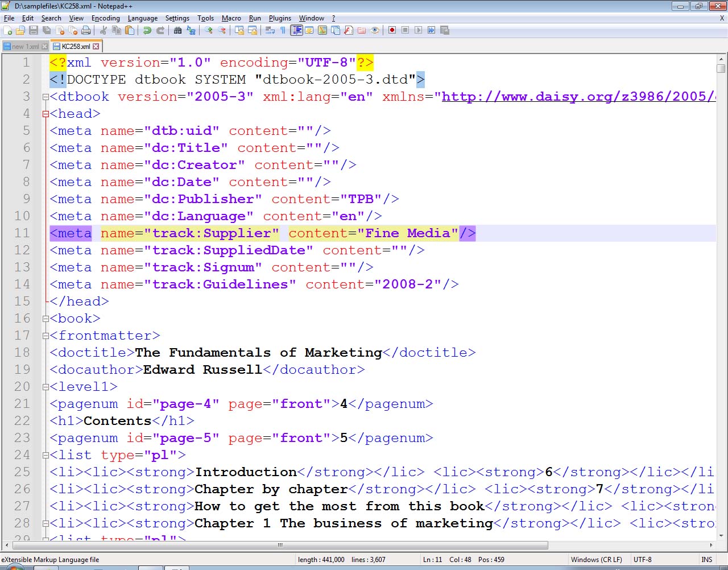The height and width of the screenshot is (570, 728).
Task: Collapse the head element fold marker
Action: (x=45, y=114)
